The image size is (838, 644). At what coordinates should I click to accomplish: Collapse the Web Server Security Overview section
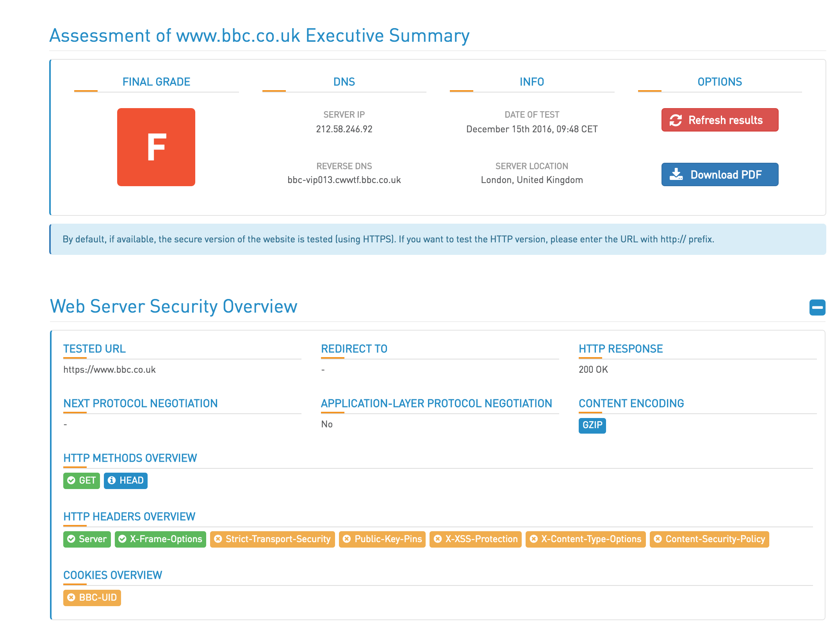tap(817, 308)
